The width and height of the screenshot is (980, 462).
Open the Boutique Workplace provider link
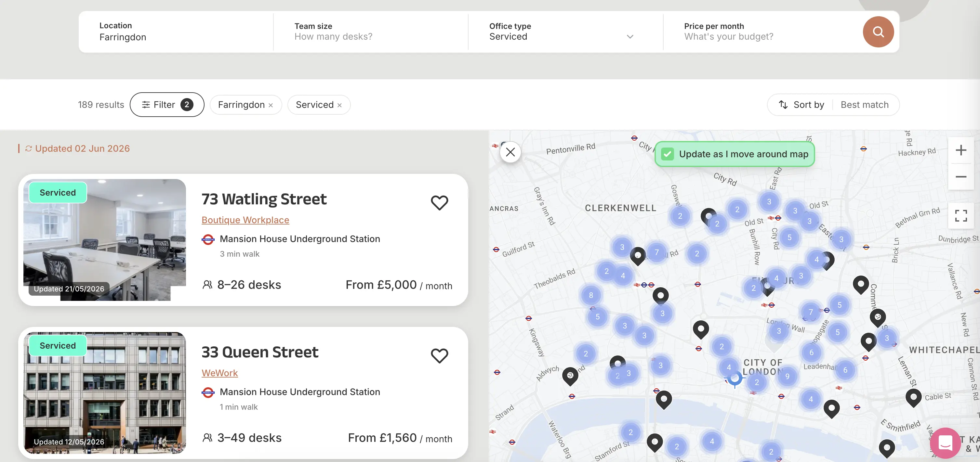[x=245, y=220]
